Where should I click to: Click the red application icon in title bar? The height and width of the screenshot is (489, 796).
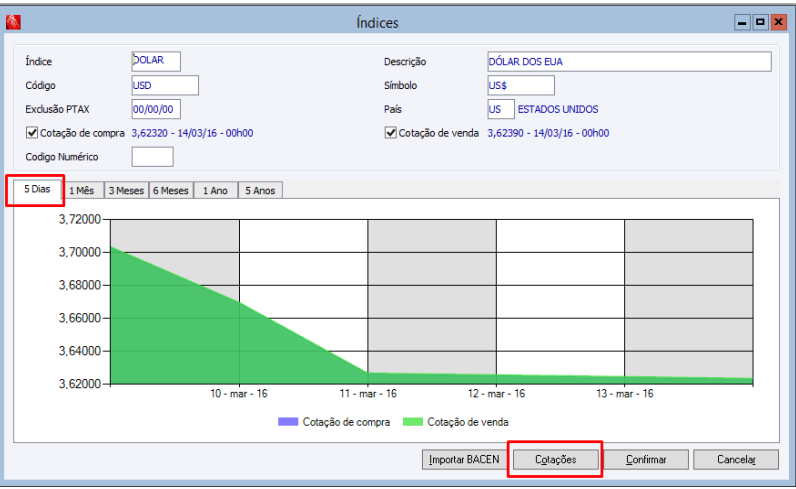(13, 22)
